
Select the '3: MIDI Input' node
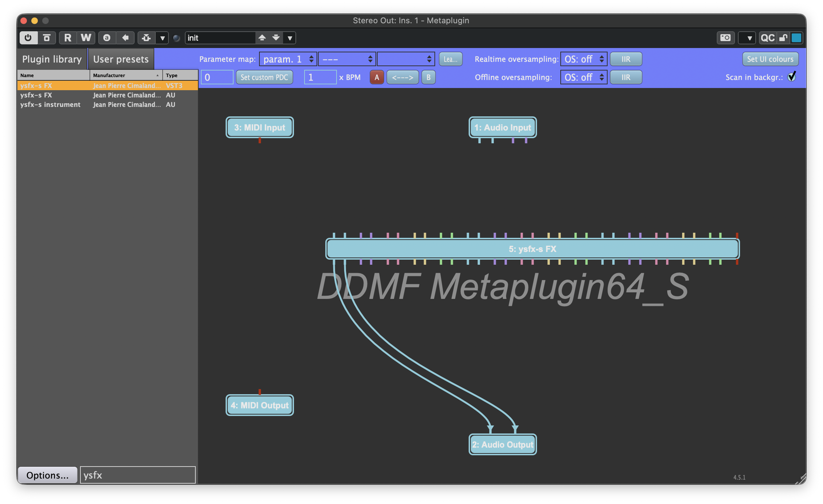(260, 127)
